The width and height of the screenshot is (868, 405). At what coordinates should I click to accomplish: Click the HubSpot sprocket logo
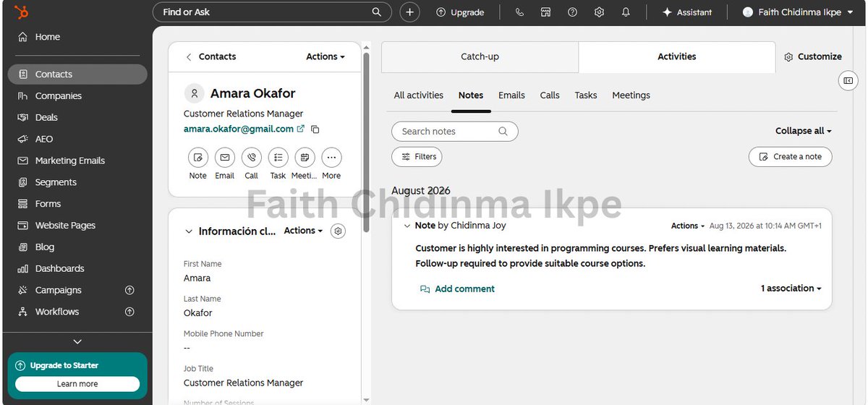[x=22, y=12]
